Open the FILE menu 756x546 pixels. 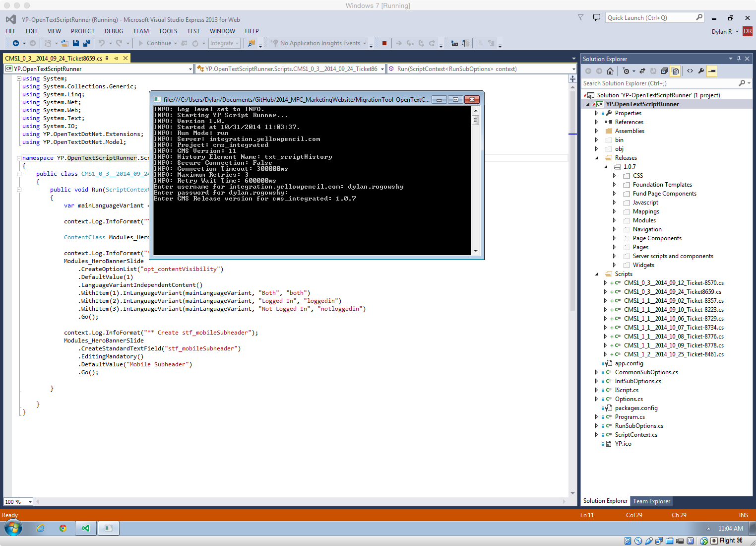tap(11, 31)
